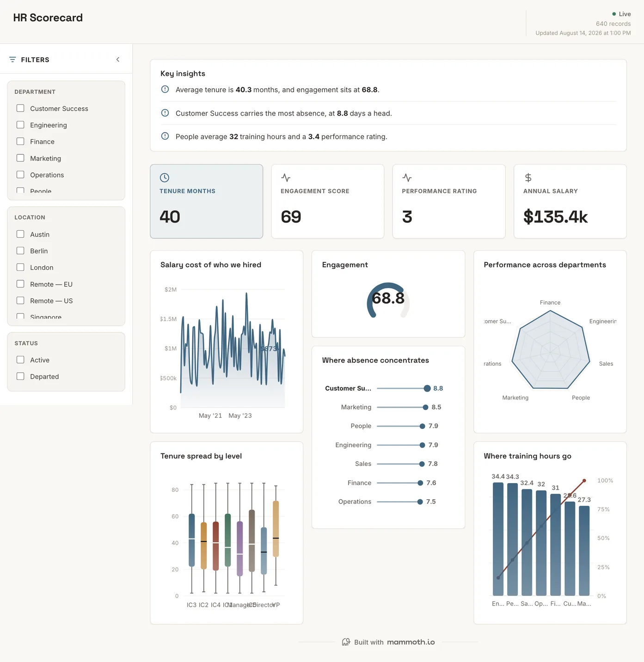The height and width of the screenshot is (662, 644).
Task: Check the Austin location filter
Action: (x=20, y=234)
